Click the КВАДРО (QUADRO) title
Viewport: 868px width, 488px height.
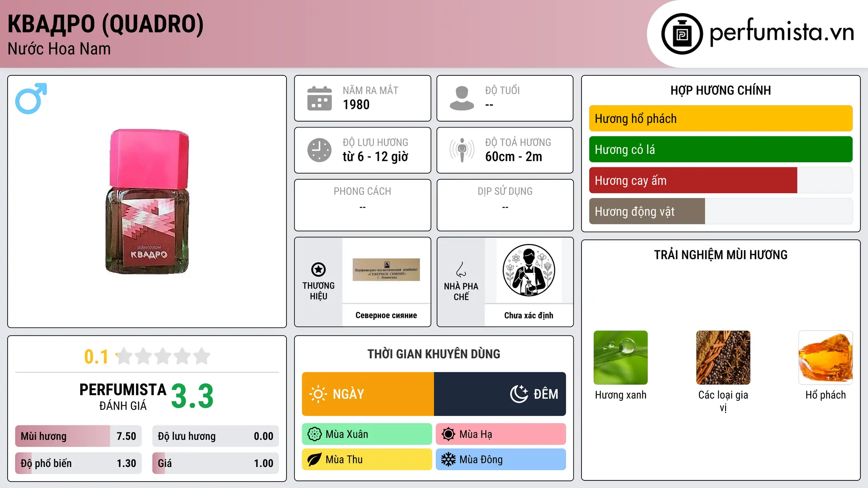pyautogui.click(x=106, y=24)
